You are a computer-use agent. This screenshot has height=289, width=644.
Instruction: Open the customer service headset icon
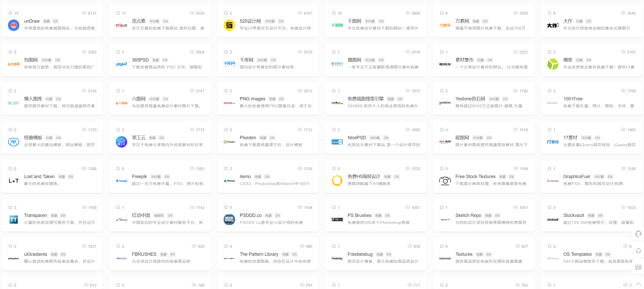click(638, 234)
